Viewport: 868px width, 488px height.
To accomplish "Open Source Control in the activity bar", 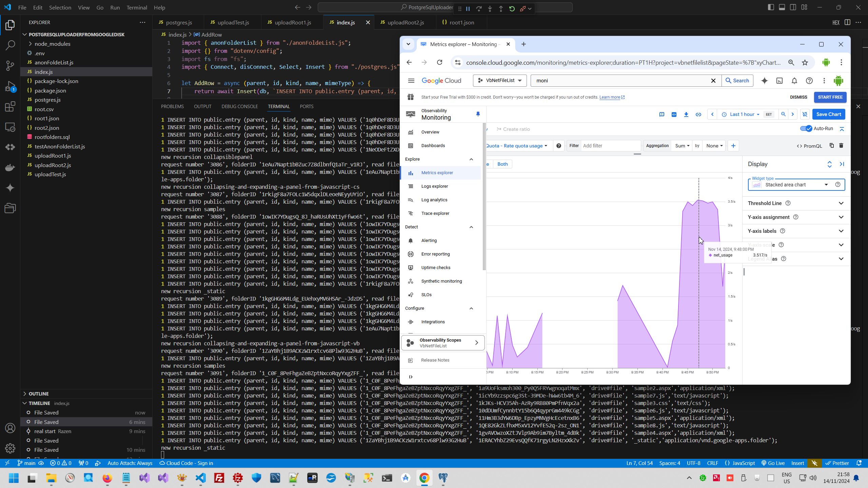I will 10,65.
